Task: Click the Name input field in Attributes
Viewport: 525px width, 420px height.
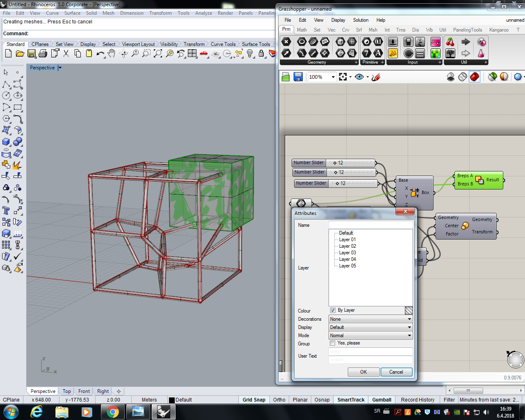Action: tap(371, 225)
